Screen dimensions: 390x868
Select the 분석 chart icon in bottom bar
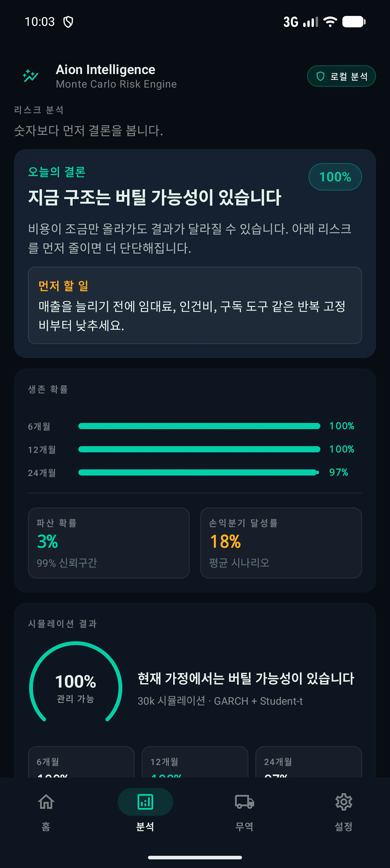coord(145,802)
